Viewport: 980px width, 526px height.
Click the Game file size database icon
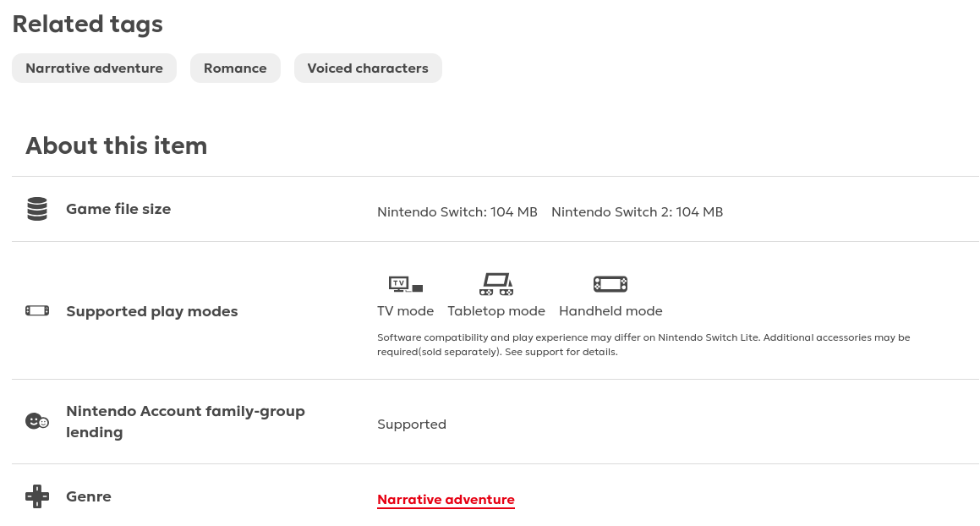pyautogui.click(x=37, y=209)
